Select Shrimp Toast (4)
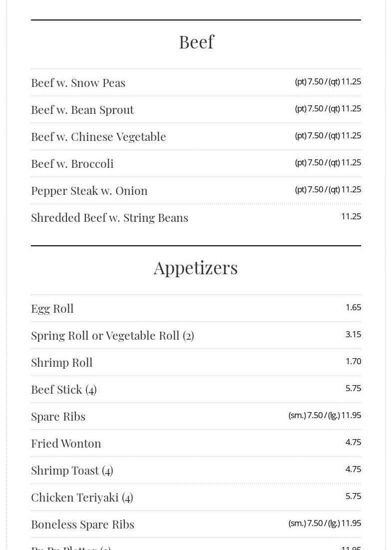This screenshot has width=392, height=550. pos(72,470)
